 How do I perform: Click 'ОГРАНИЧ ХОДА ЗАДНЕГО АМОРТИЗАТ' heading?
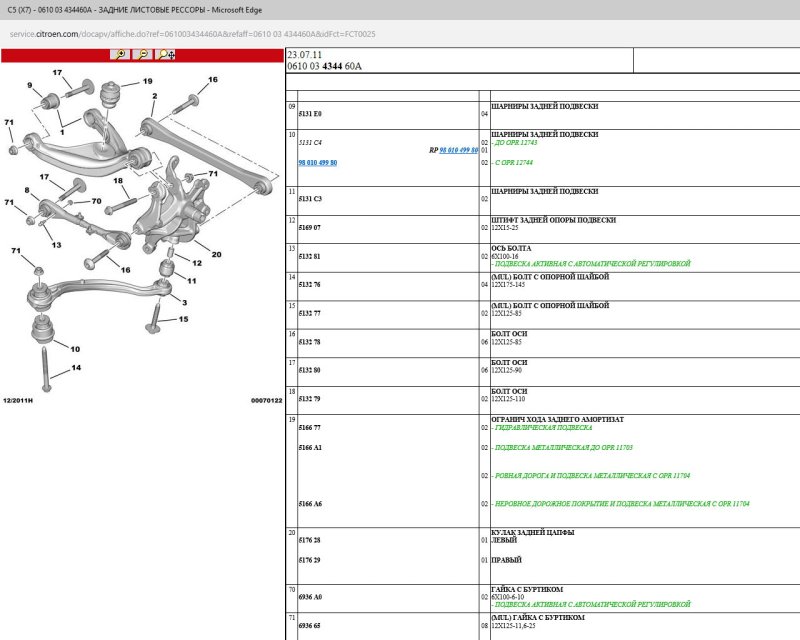(558, 419)
